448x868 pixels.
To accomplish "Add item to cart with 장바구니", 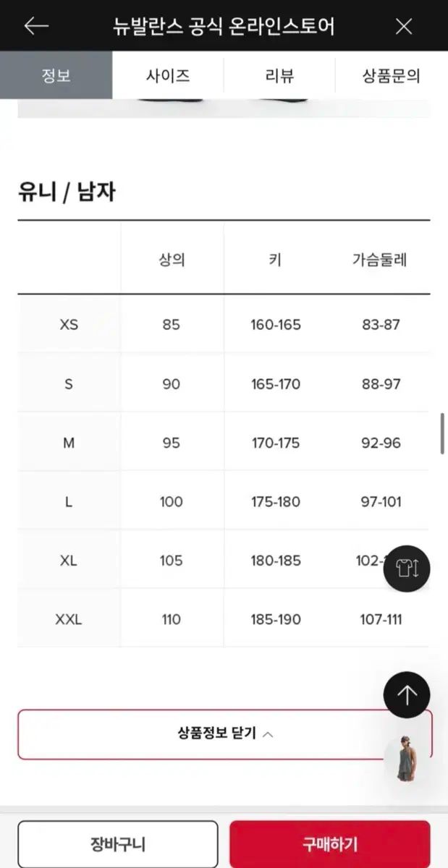I will [x=117, y=844].
